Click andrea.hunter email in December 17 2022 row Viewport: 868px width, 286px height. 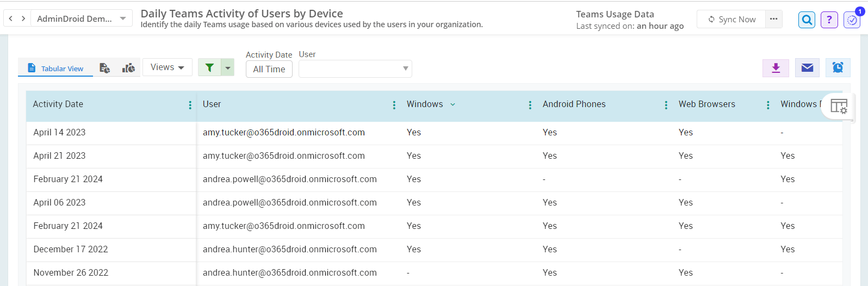pos(290,250)
